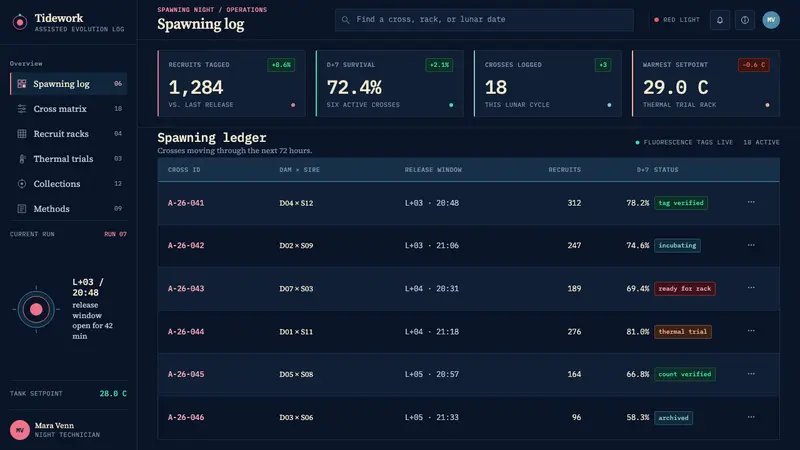Go to Cross matrix section
Viewport: 800px width, 450px height.
(68, 109)
